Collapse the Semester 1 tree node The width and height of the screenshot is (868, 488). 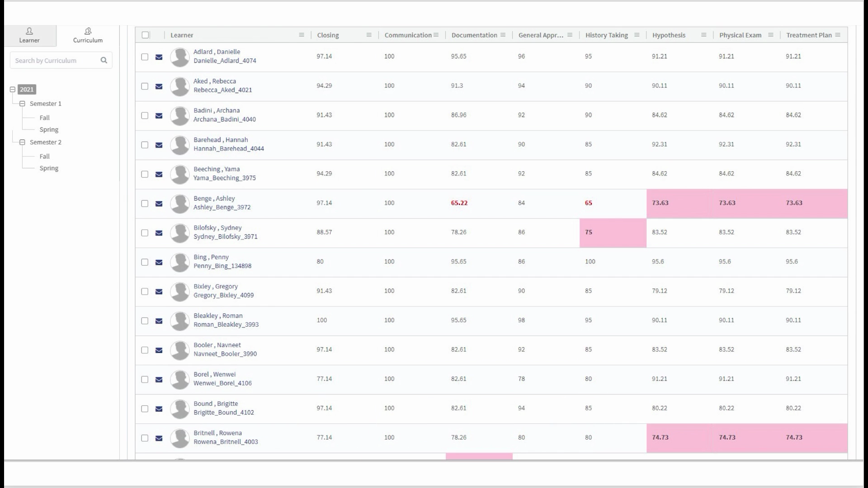tap(22, 103)
